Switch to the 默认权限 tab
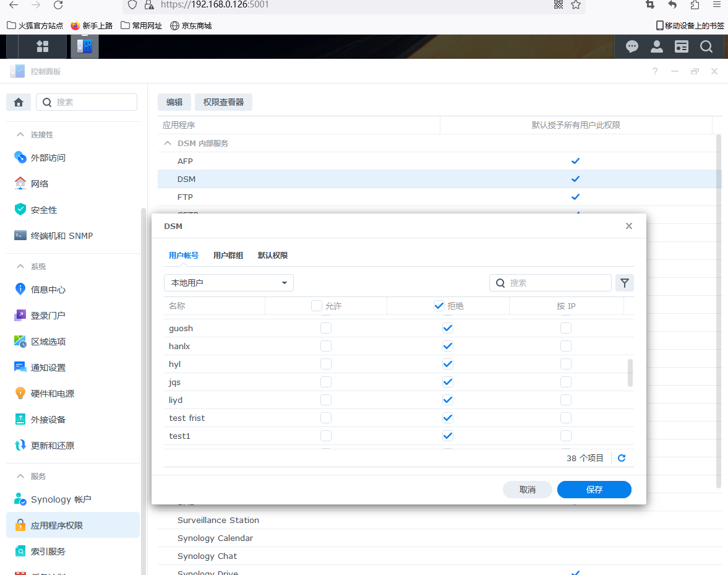The image size is (728, 575). tap(273, 256)
